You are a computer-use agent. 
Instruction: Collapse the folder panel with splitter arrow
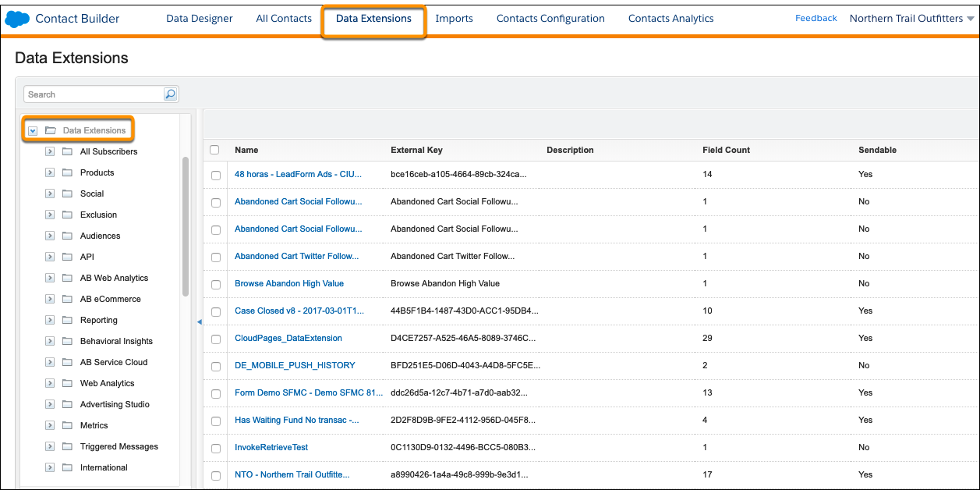(x=199, y=321)
